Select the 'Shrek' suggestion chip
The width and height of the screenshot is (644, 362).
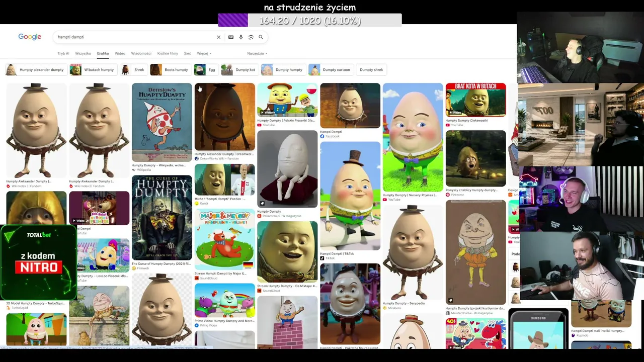pos(134,70)
